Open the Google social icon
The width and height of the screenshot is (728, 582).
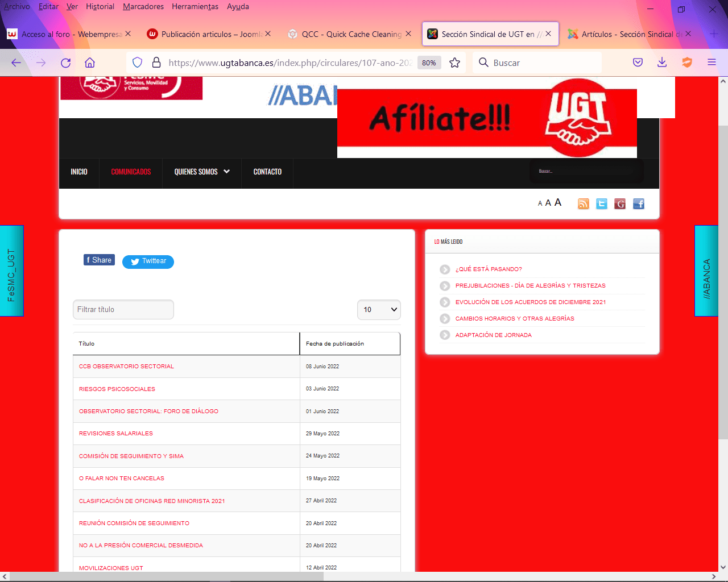(620, 204)
